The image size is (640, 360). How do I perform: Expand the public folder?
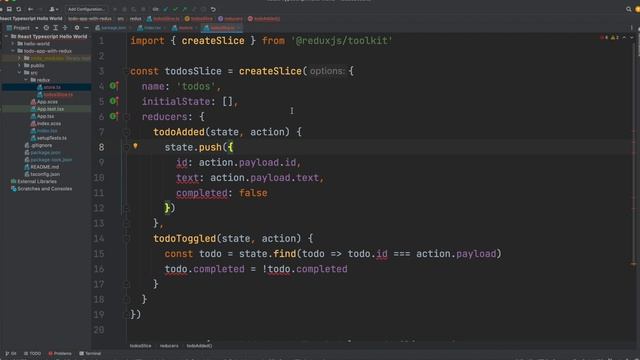point(19,65)
